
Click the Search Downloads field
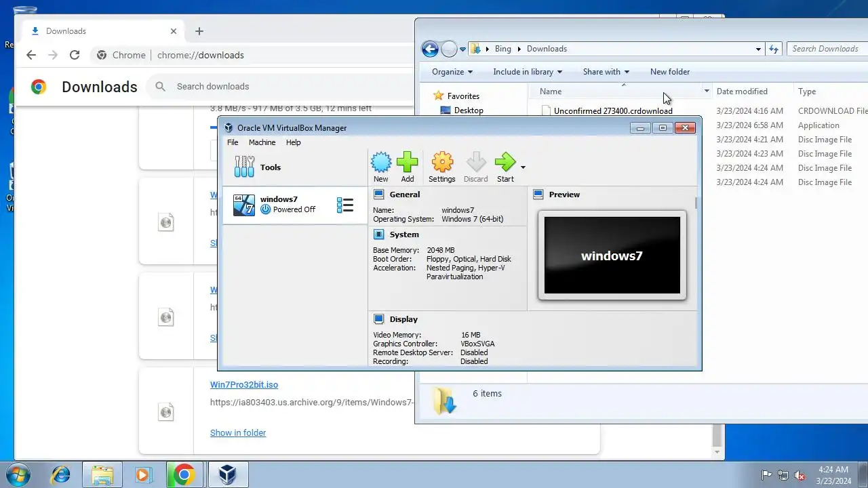(827, 49)
